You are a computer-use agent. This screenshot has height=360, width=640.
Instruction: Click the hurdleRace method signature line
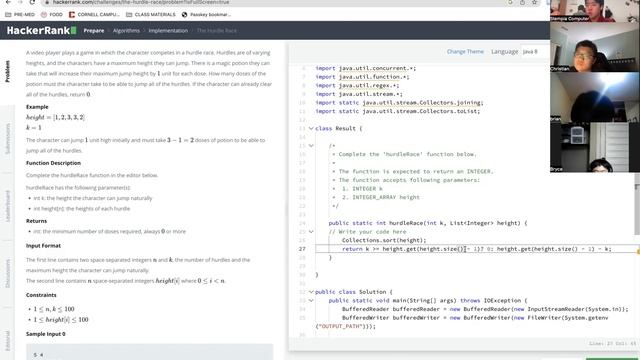pyautogui.click(x=428, y=223)
